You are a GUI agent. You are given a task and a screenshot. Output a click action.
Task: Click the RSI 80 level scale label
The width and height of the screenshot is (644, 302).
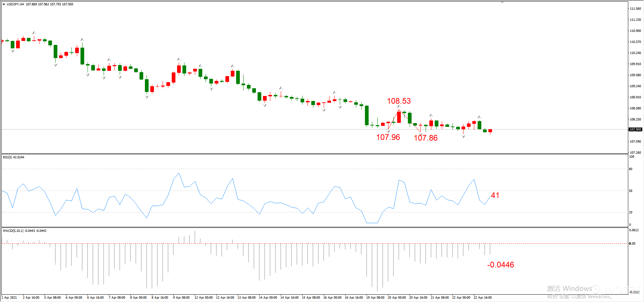point(631,169)
